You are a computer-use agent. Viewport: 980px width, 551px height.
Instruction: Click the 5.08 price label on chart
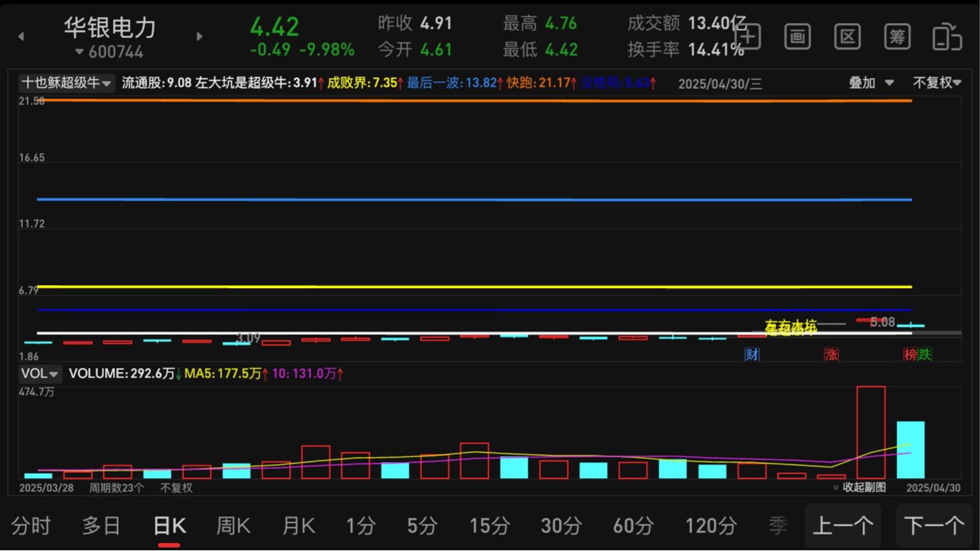(x=883, y=322)
